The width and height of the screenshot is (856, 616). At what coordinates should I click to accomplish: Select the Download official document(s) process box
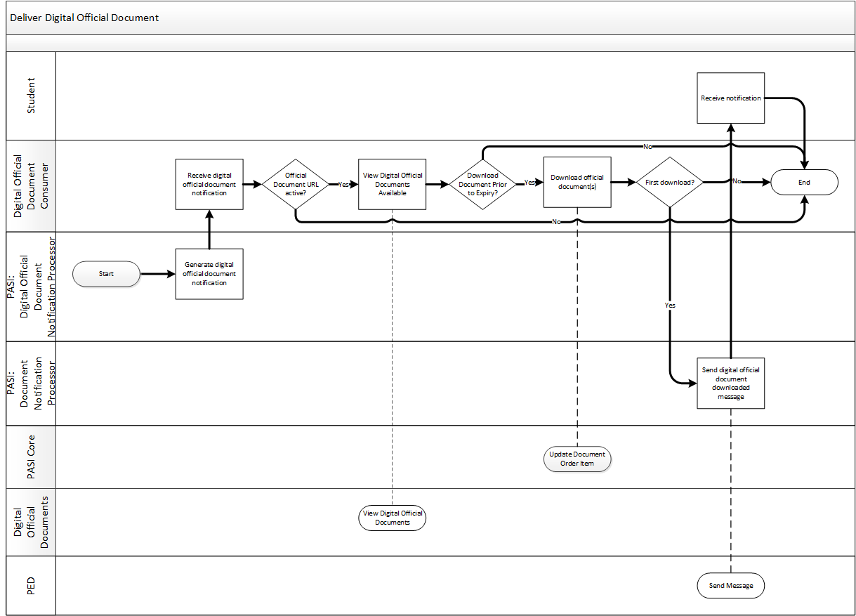click(577, 183)
